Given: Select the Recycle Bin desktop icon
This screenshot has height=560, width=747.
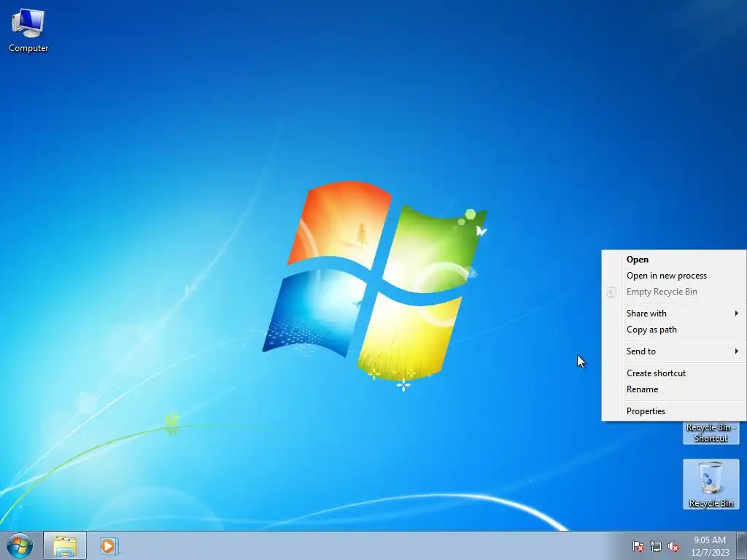Looking at the screenshot, I should coord(711,484).
